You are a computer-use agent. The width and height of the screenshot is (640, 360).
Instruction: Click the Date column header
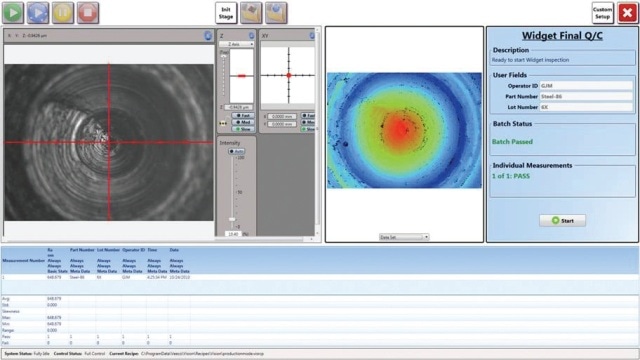click(x=174, y=250)
